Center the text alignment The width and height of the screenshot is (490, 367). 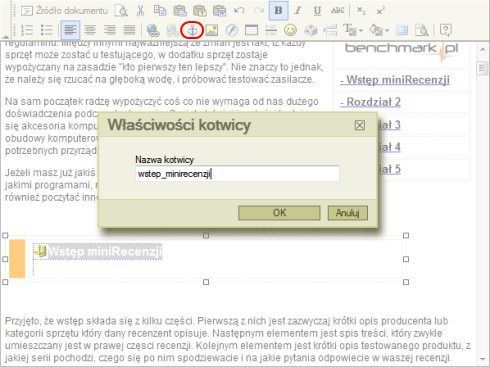(x=90, y=30)
